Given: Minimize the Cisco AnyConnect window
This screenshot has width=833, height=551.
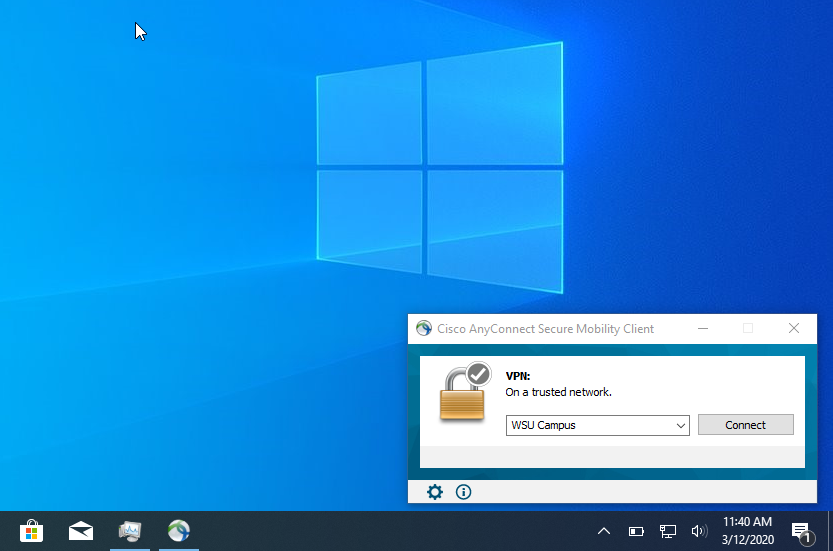Looking at the screenshot, I should pos(703,328).
